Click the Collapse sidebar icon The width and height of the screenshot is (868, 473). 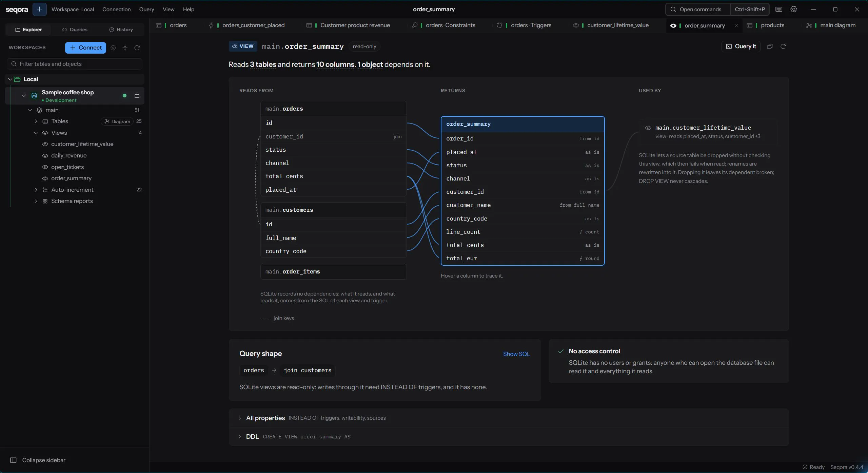(x=13, y=460)
